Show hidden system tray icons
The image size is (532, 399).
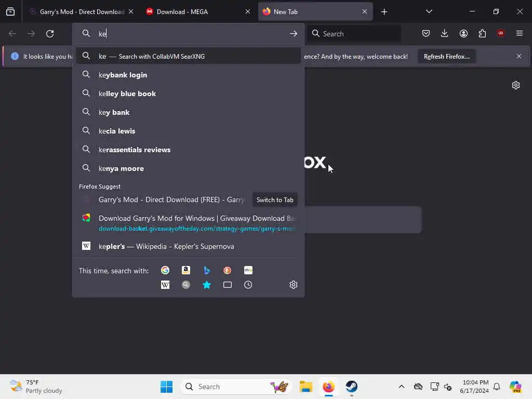(x=402, y=387)
